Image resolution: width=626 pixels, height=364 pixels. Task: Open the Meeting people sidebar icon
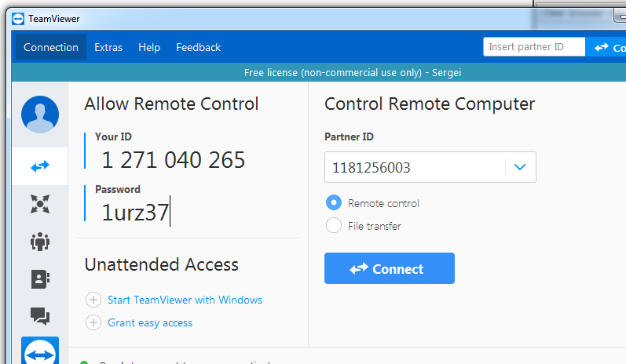pos(40,242)
